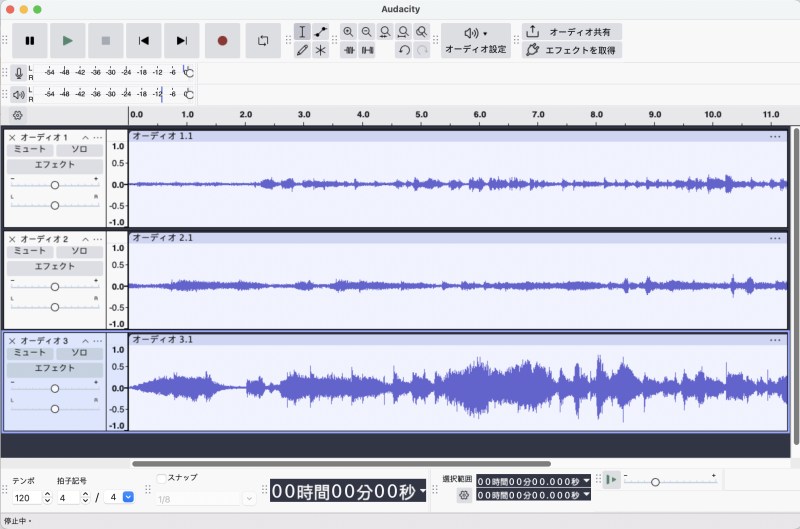Open clip オーディオ 1.1 options menu
This screenshot has height=529, width=800.
point(775,136)
